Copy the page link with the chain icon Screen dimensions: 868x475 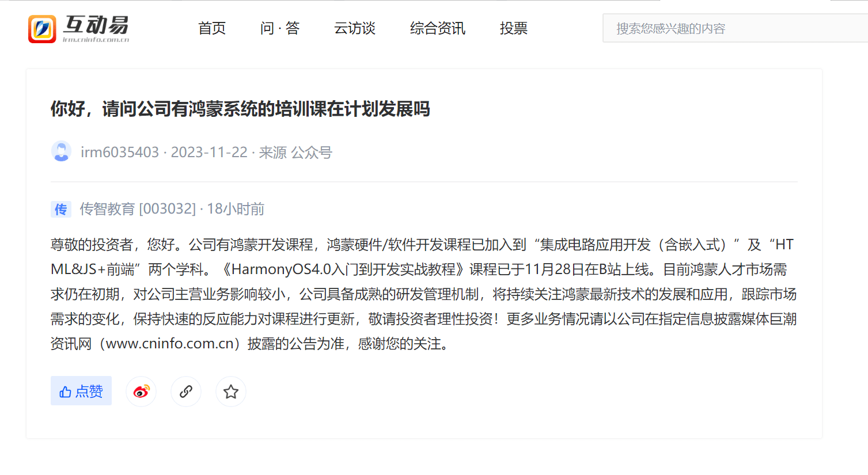(186, 392)
